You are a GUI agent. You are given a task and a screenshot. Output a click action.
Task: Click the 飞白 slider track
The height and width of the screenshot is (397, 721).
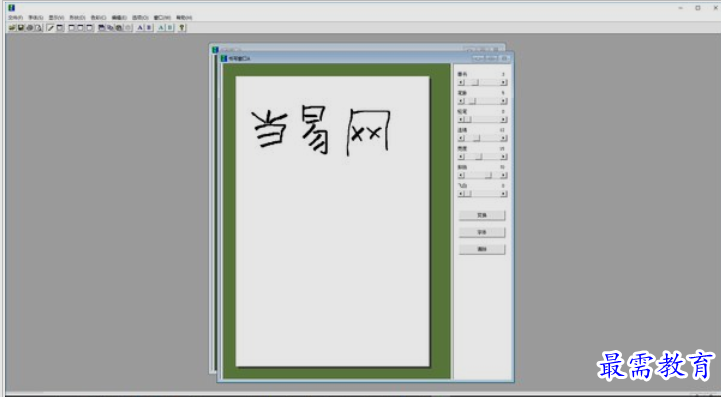[482, 194]
